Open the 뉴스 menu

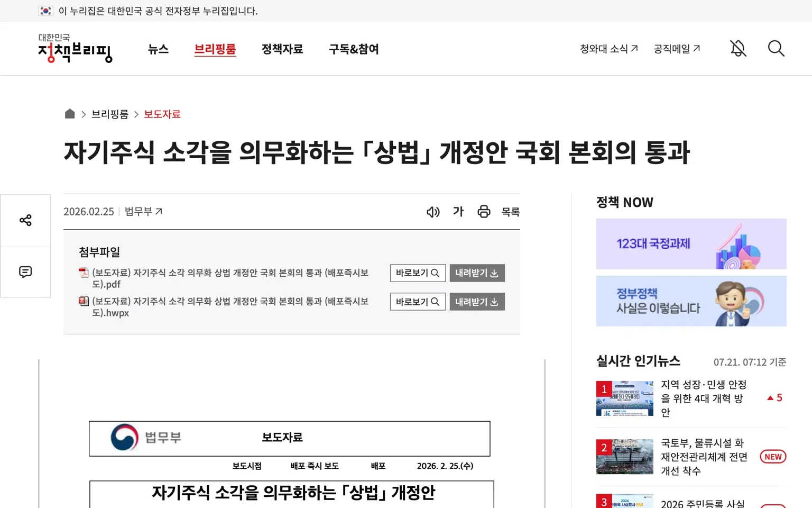point(158,49)
